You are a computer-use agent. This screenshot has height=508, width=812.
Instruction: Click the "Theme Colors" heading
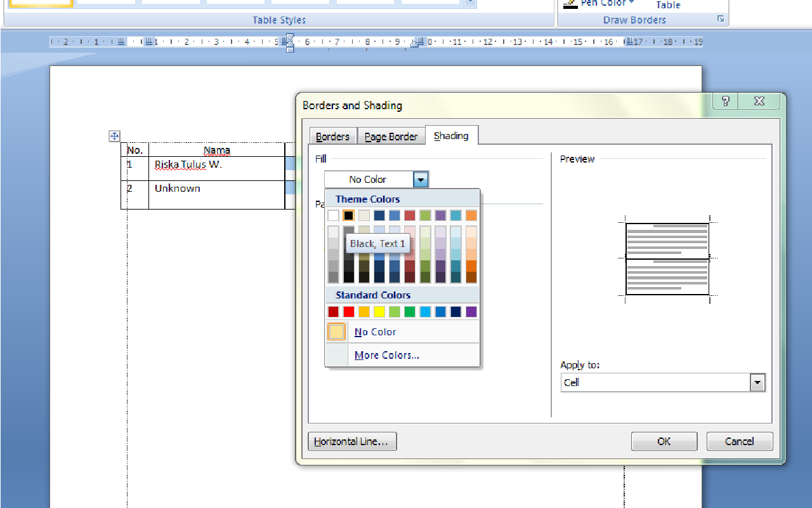pos(368,199)
